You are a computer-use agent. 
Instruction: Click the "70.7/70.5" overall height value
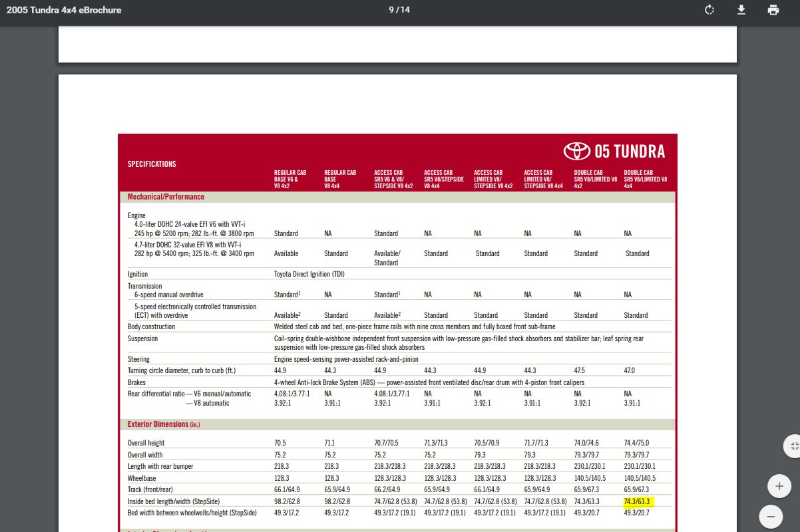387,443
